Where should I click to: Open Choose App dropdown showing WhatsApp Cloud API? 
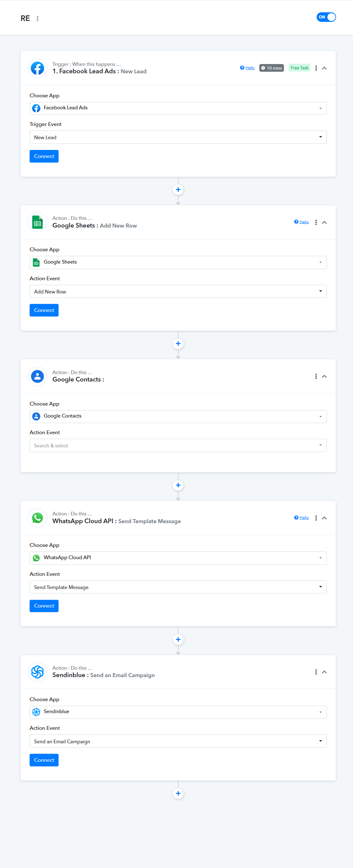point(178,558)
